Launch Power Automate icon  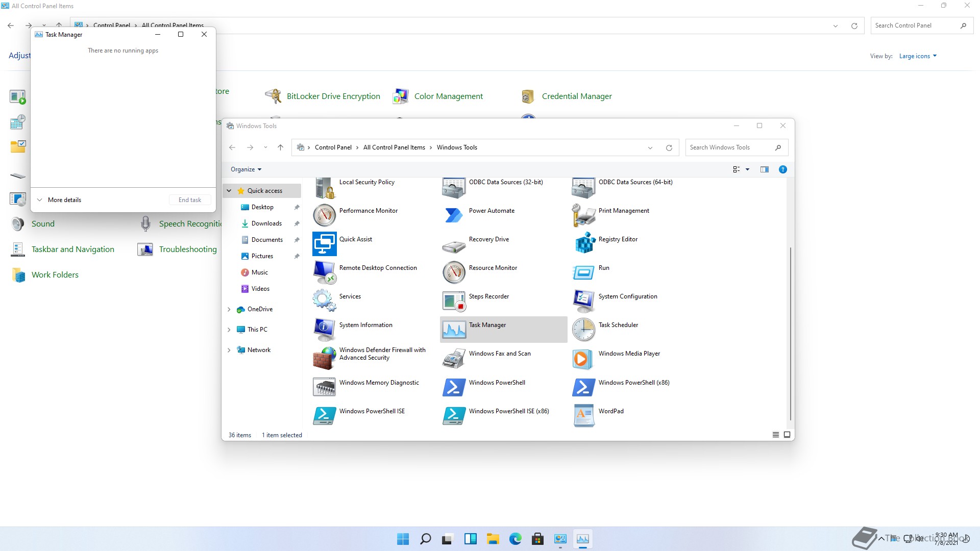[454, 216]
